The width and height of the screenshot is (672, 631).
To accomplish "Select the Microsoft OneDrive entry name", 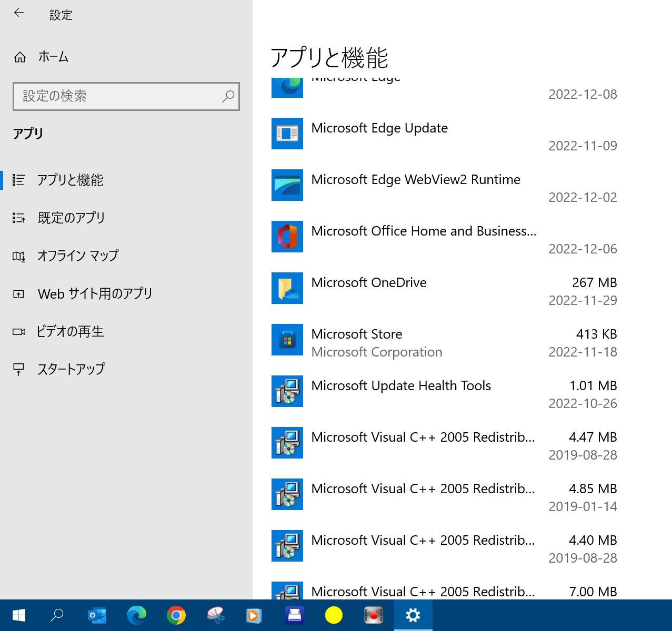I will [x=369, y=283].
